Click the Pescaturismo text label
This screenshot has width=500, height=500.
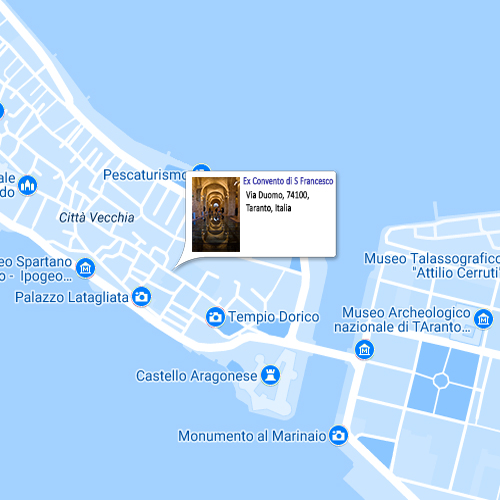[x=144, y=175]
